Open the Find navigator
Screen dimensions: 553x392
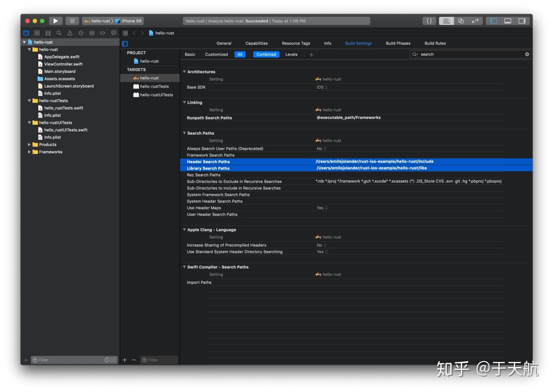click(x=58, y=33)
